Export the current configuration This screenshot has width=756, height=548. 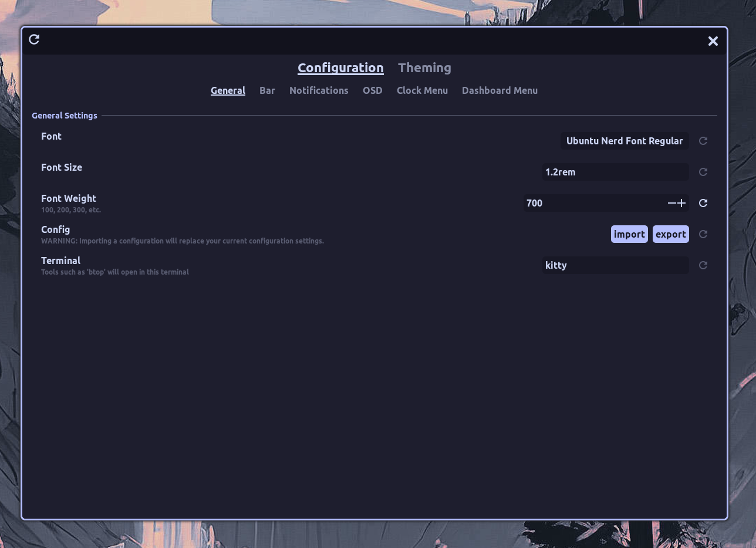[670, 234]
